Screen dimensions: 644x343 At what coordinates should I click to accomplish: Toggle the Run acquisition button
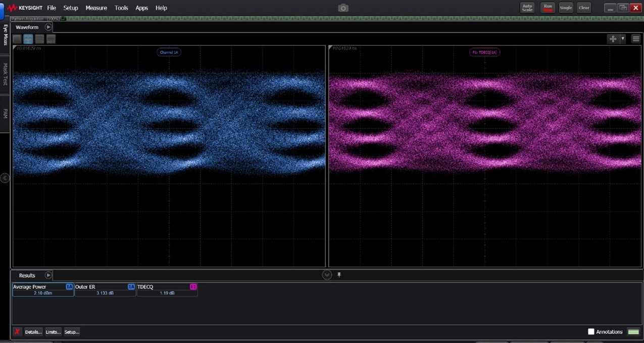coord(548,8)
